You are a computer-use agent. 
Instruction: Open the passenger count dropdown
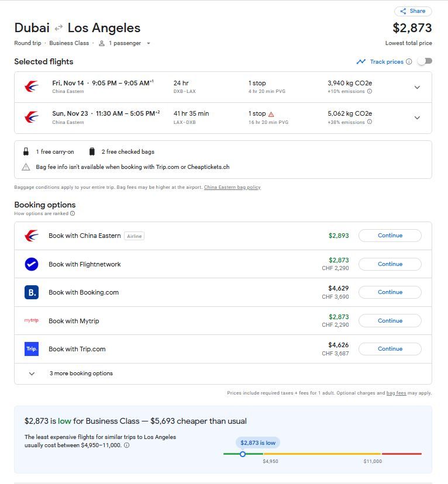point(149,43)
